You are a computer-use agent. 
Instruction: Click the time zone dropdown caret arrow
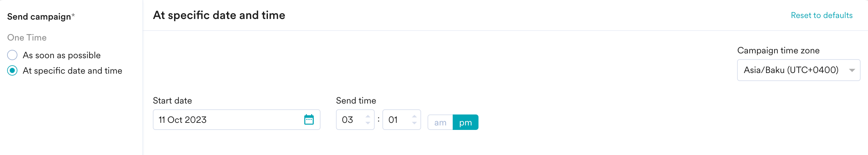tap(852, 70)
